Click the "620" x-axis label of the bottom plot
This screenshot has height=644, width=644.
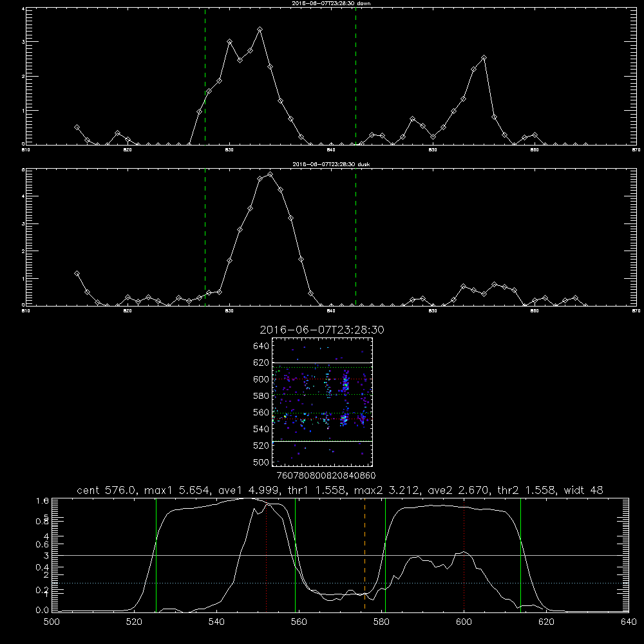546,622
